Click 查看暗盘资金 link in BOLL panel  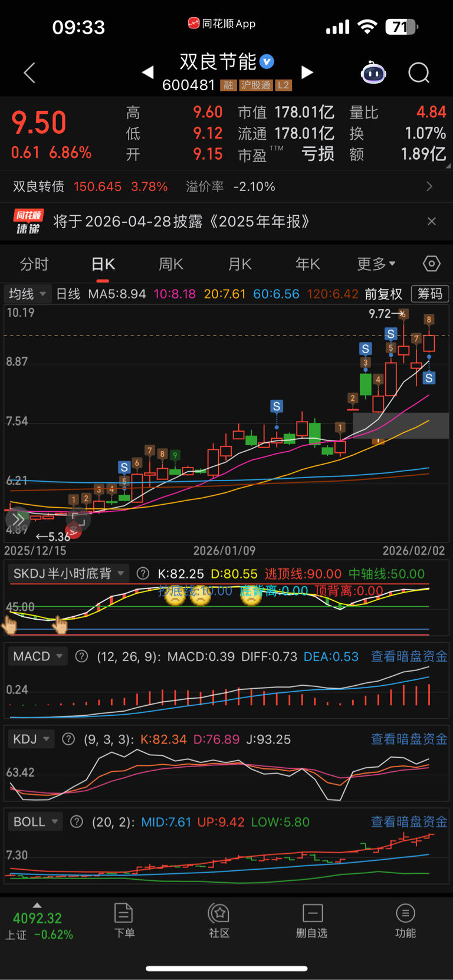pyautogui.click(x=409, y=821)
